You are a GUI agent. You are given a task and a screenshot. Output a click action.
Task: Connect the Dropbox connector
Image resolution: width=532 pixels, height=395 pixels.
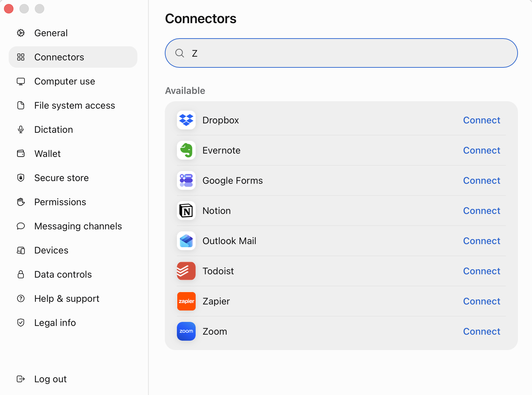(x=481, y=120)
